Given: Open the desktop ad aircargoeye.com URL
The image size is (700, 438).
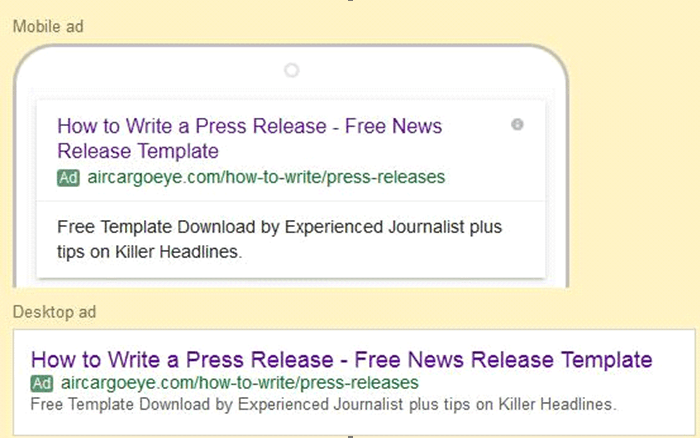Looking at the screenshot, I should pos(240,383).
